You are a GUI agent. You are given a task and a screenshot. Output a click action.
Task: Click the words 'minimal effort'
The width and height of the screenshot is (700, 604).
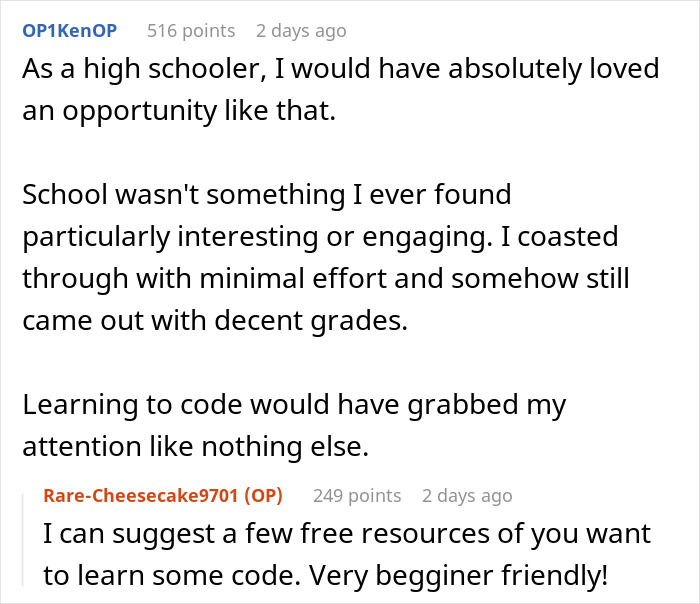223,279
